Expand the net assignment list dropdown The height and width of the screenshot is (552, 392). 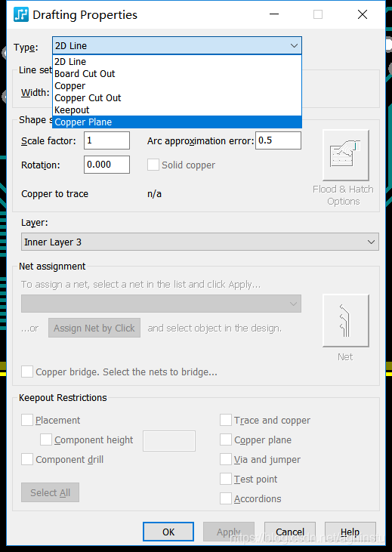coord(161,304)
